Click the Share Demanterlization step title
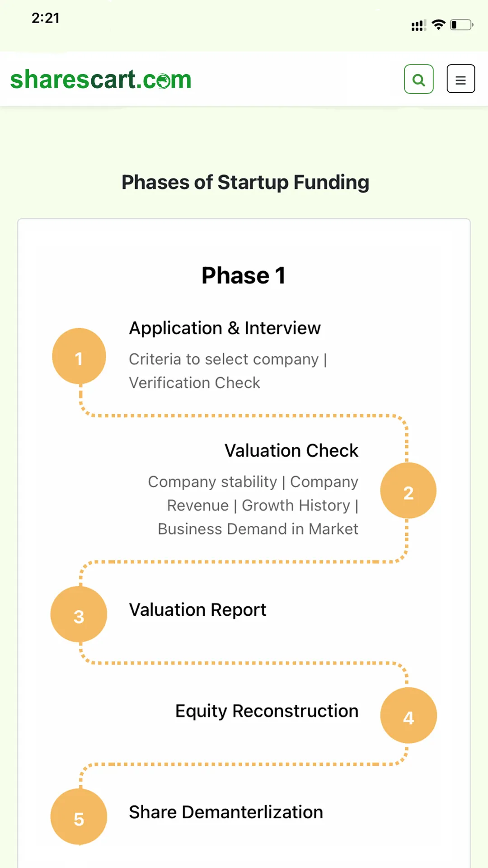 pos(226,812)
